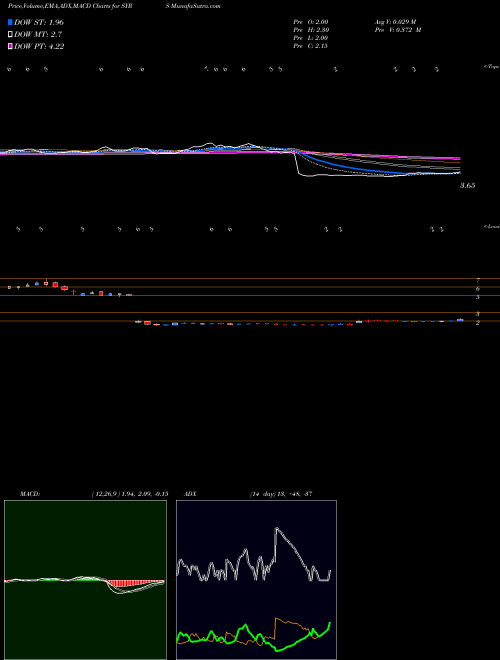Select the 'DOW MT: 2.7' legend label

(x=38, y=35)
